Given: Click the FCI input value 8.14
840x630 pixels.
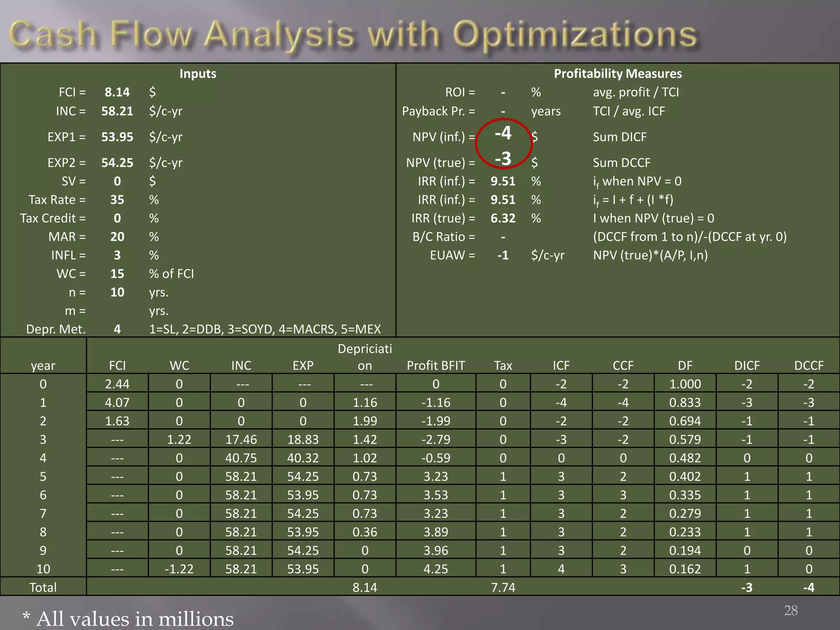Looking at the screenshot, I should [117, 92].
